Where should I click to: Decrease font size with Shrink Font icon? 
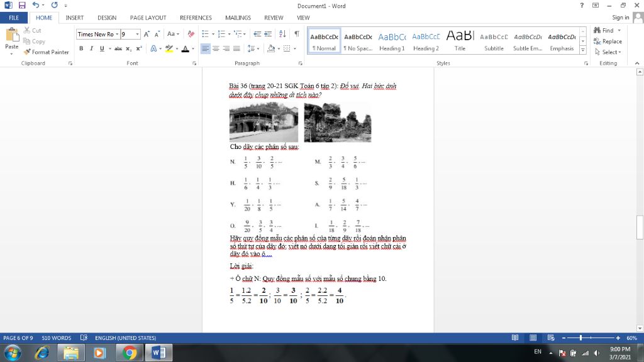(x=157, y=34)
